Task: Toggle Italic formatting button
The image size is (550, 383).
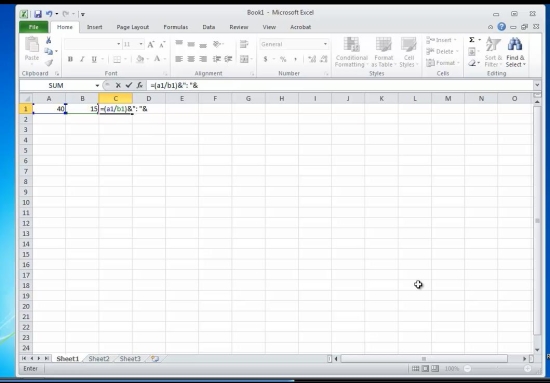Action: tap(82, 59)
